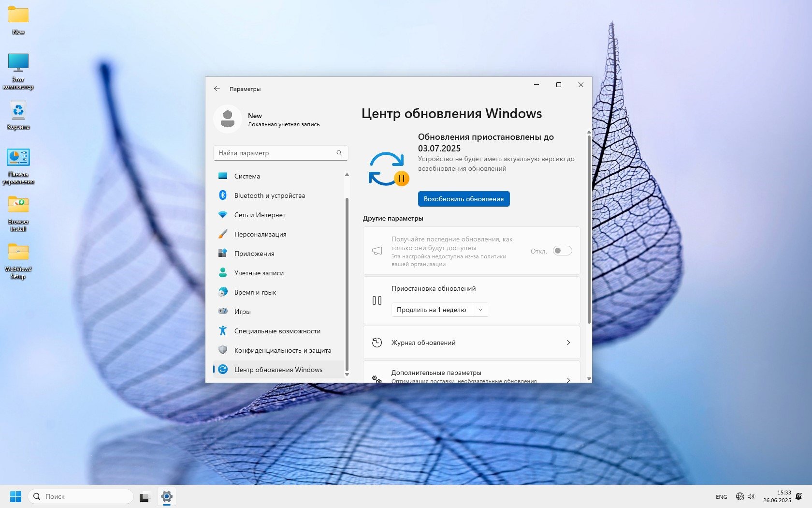
Task: Select the Панель управления desktop icon
Action: point(18,166)
